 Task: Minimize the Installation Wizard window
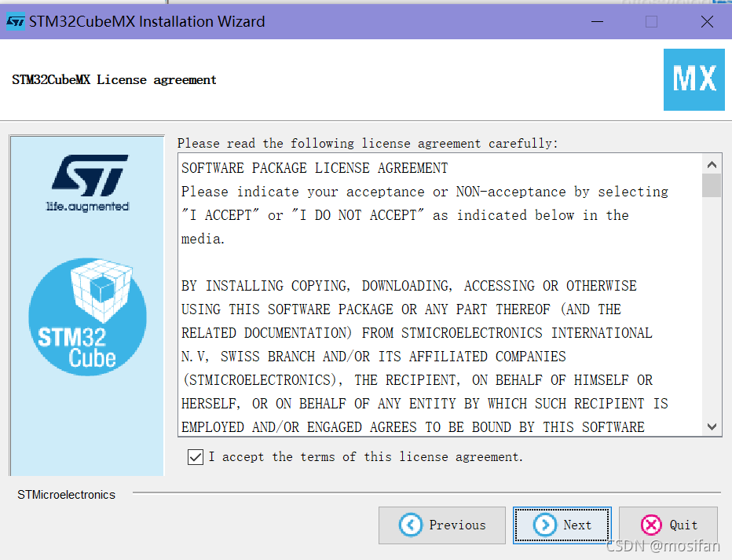click(597, 21)
